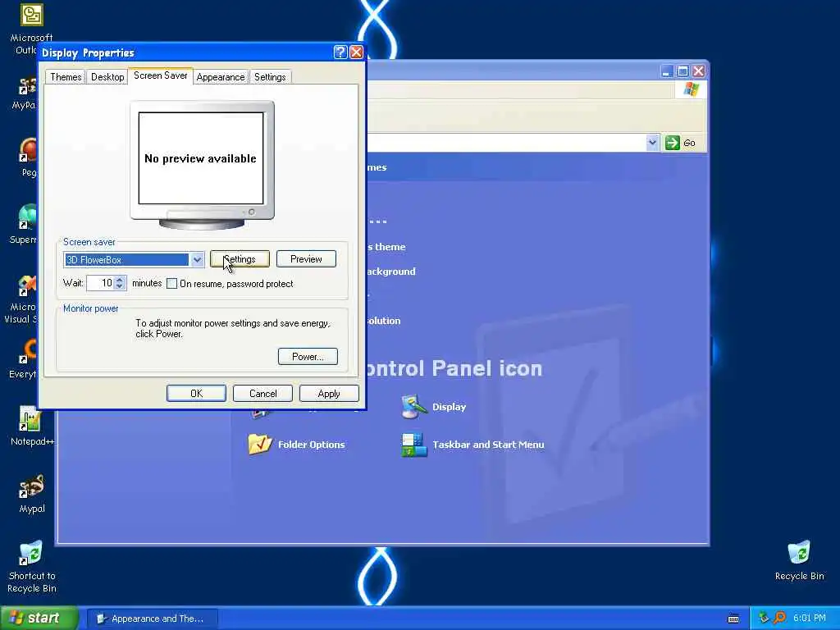Screen dimensions: 840x630
Task: Switch to the Themes tab
Action: click(x=66, y=76)
